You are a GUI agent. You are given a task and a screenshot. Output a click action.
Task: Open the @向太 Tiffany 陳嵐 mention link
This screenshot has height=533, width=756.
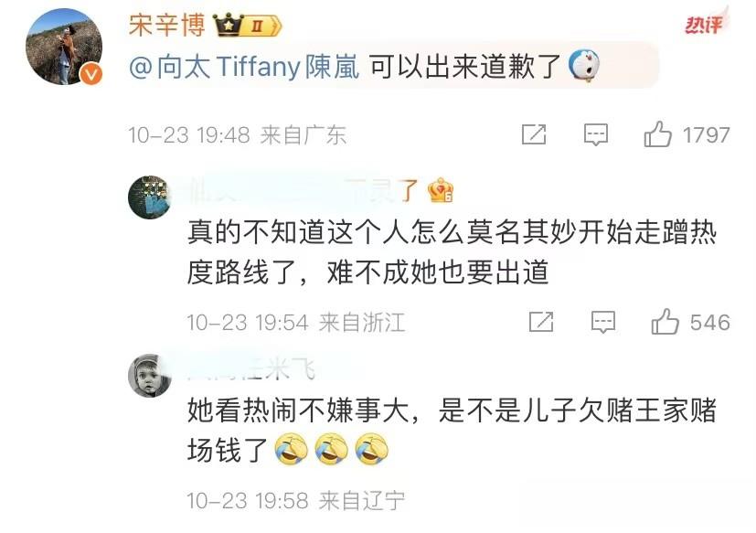point(244,67)
